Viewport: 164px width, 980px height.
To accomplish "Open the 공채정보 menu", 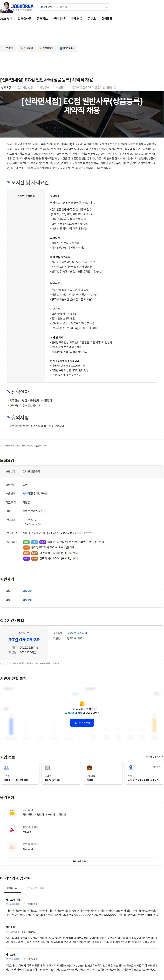I will [x=42, y=19].
